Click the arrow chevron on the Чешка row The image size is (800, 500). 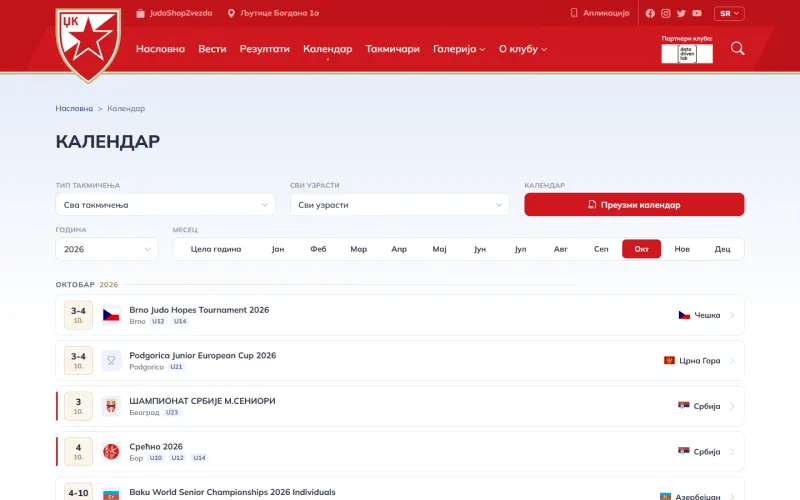coord(732,315)
